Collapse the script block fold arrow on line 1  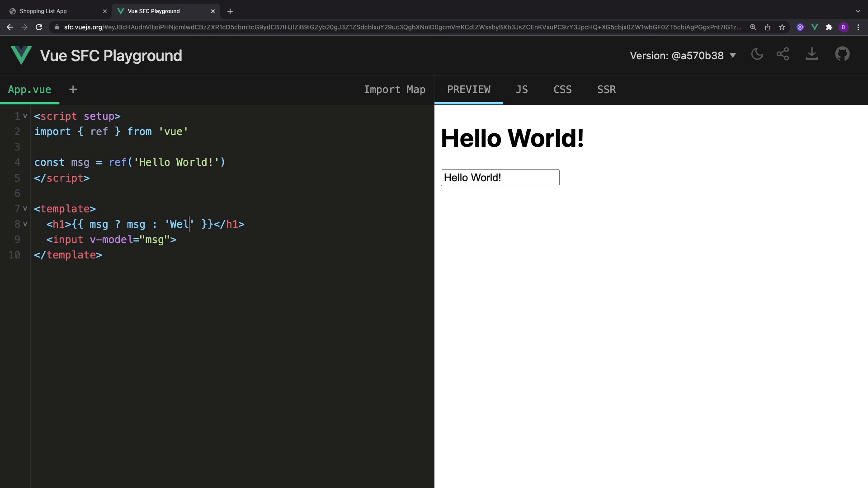[25, 116]
